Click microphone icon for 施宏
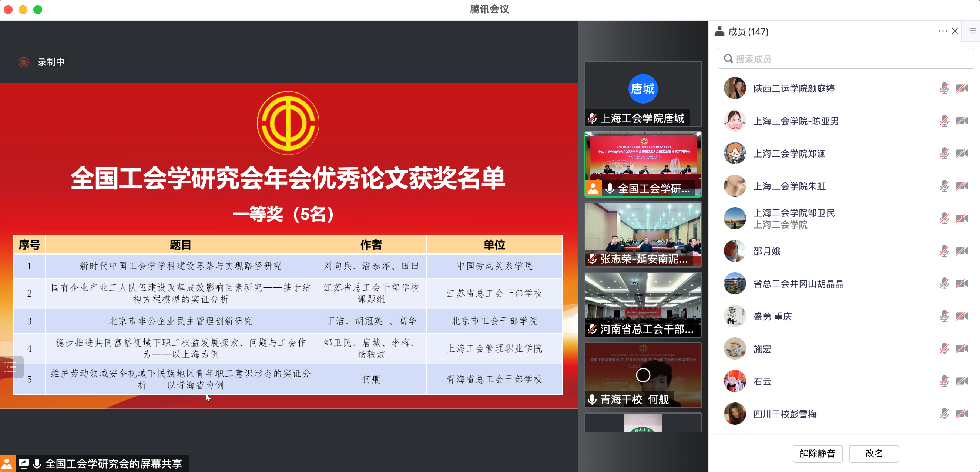The width and height of the screenshot is (980, 472). coord(944,349)
